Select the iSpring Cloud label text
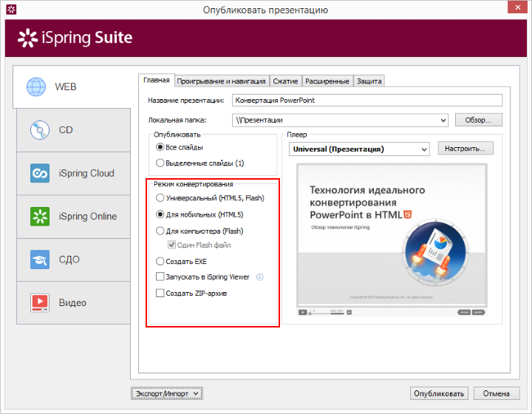This screenshot has width=532, height=414. (x=86, y=173)
